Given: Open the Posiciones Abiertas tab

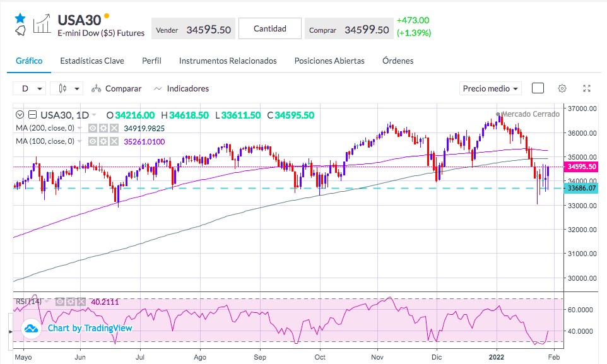Looking at the screenshot, I should [329, 61].
